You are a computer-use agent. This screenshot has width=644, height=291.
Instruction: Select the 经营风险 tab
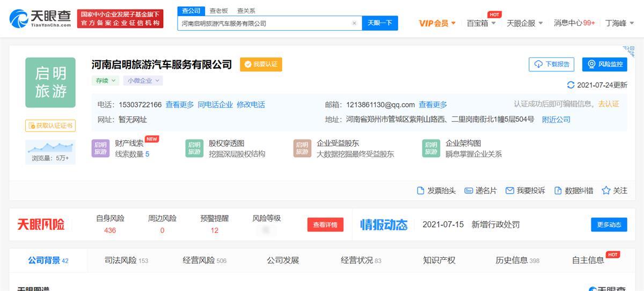pyautogui.click(x=204, y=260)
